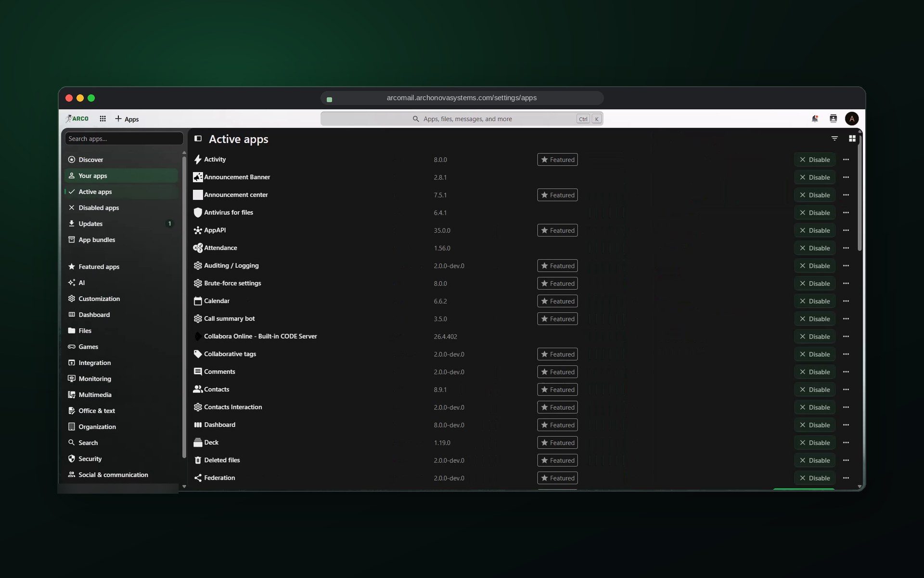Open more options for Federation row
Image resolution: width=924 pixels, height=578 pixels.
846,478
